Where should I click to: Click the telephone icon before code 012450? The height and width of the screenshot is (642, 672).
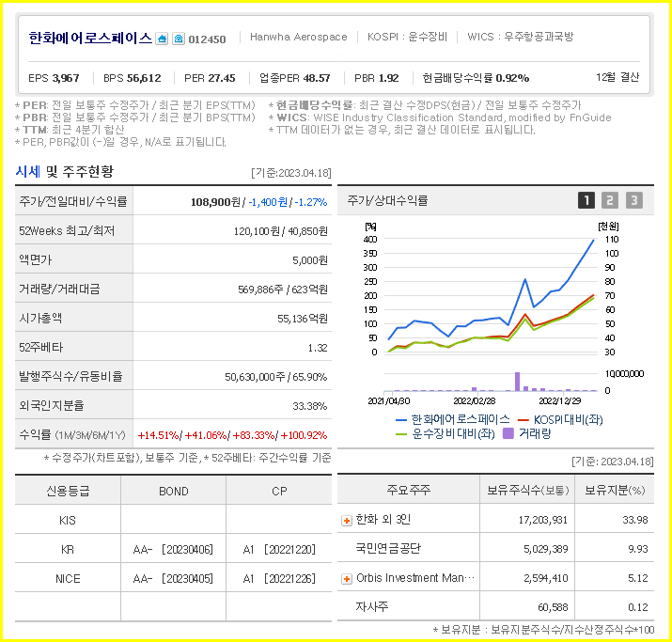179,39
